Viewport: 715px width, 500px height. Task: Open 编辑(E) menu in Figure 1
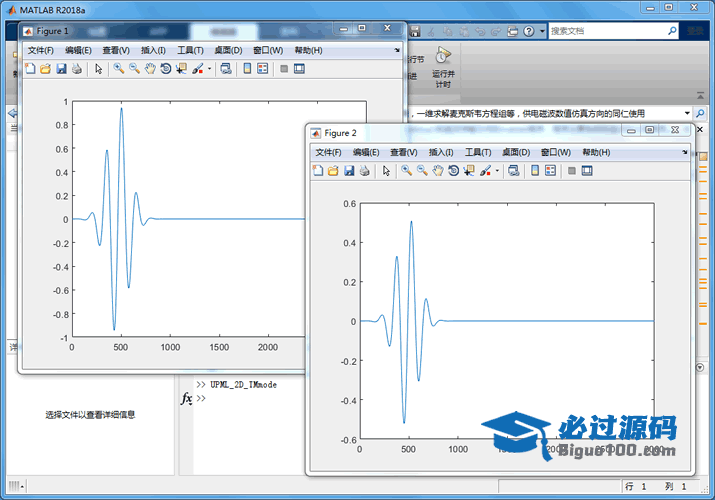pos(78,51)
